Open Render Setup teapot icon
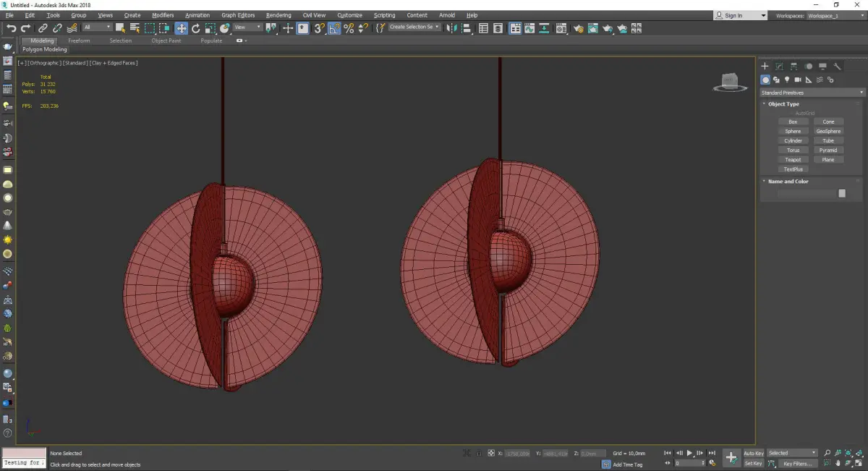The image size is (868, 471). coord(579,28)
